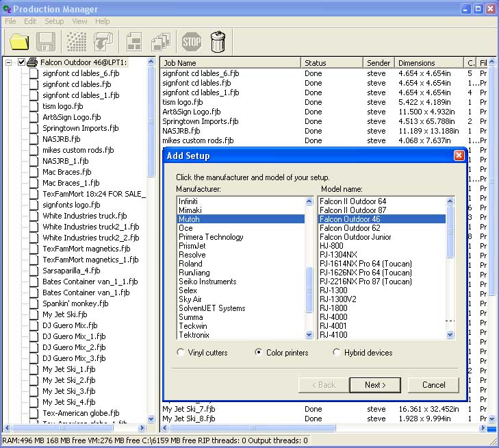The image size is (499, 448).
Task: Click page icon beside Mac Braces.fjb
Action: tap(34, 172)
